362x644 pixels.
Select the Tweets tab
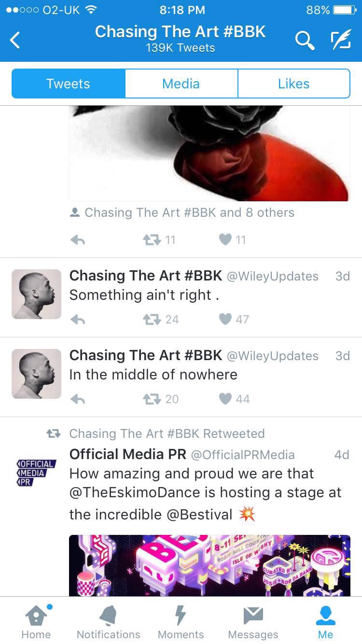tap(68, 84)
